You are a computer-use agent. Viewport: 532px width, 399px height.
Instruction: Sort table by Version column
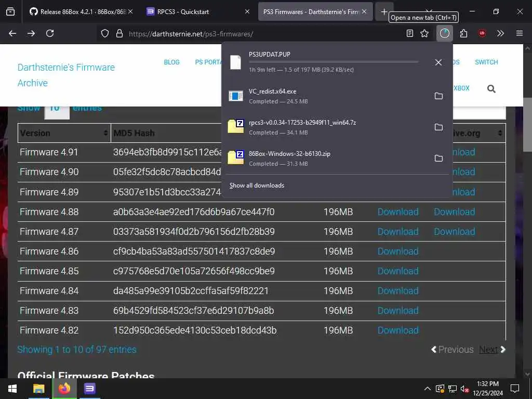point(64,133)
